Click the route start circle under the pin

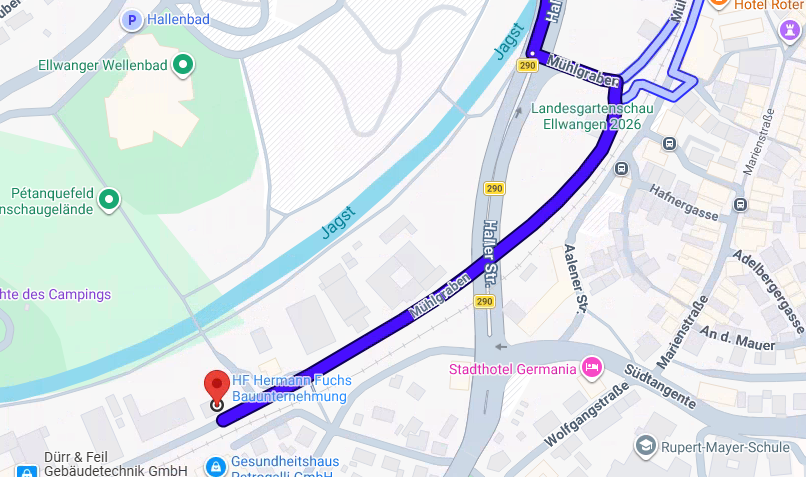click(x=217, y=405)
